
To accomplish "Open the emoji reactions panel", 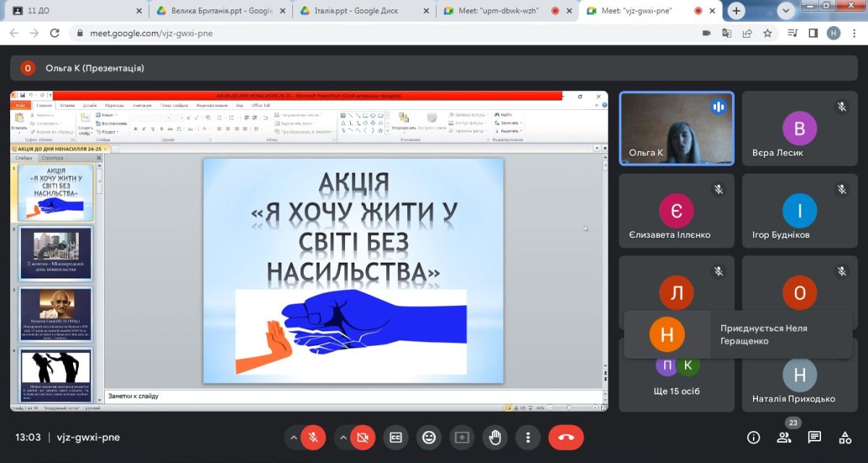I will pos(429,437).
